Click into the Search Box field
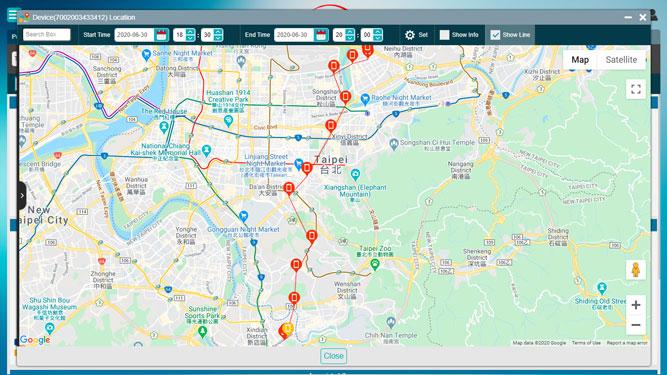 [47, 34]
